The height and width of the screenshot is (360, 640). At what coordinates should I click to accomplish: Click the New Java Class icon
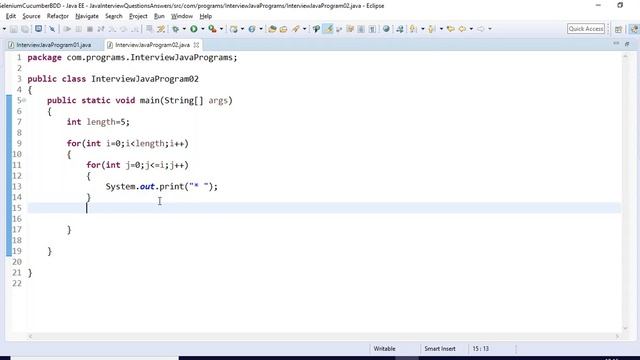[252, 29]
